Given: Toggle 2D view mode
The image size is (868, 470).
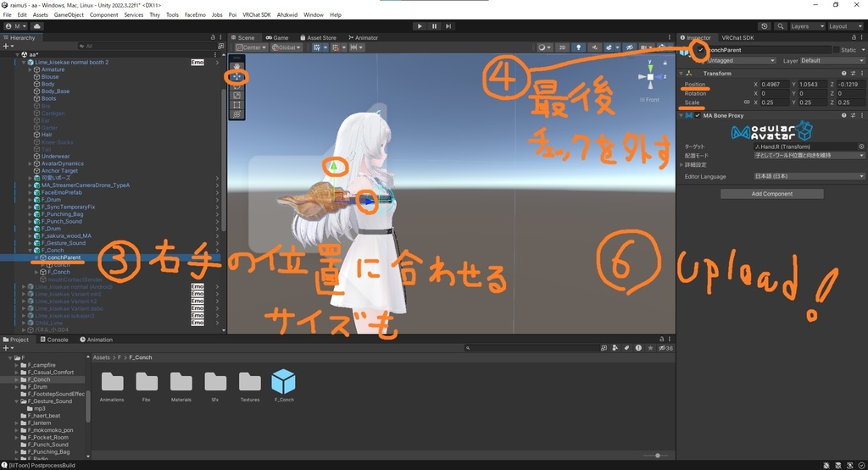Looking at the screenshot, I should coord(562,47).
